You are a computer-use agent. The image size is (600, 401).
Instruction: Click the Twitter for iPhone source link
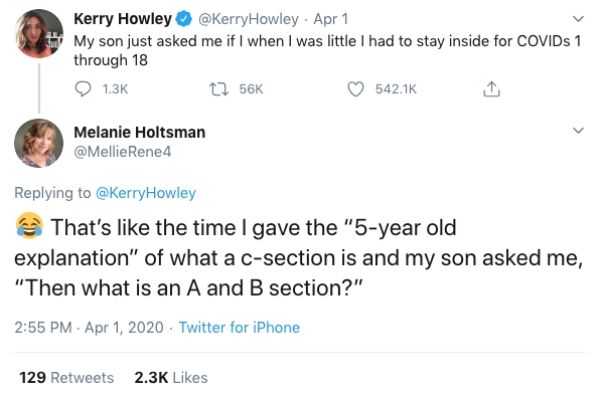pos(238,327)
